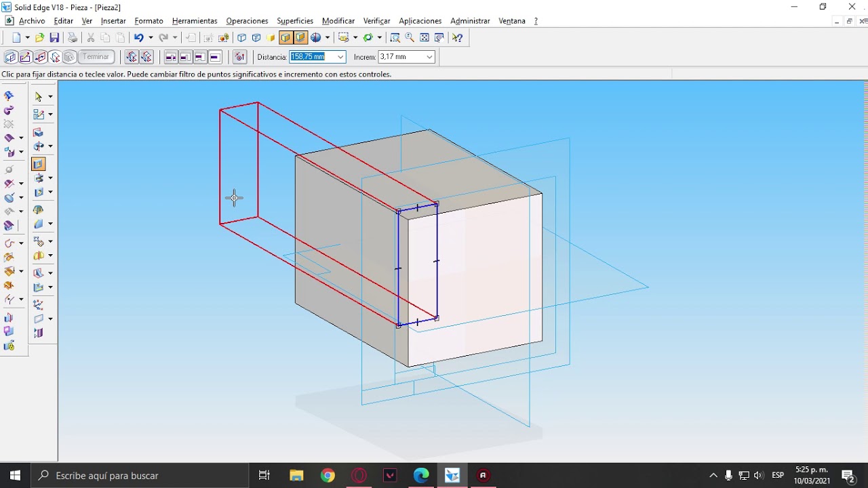The image size is (868, 488).
Task: Expand the Select Tool flyout arrow
Action: (x=50, y=96)
